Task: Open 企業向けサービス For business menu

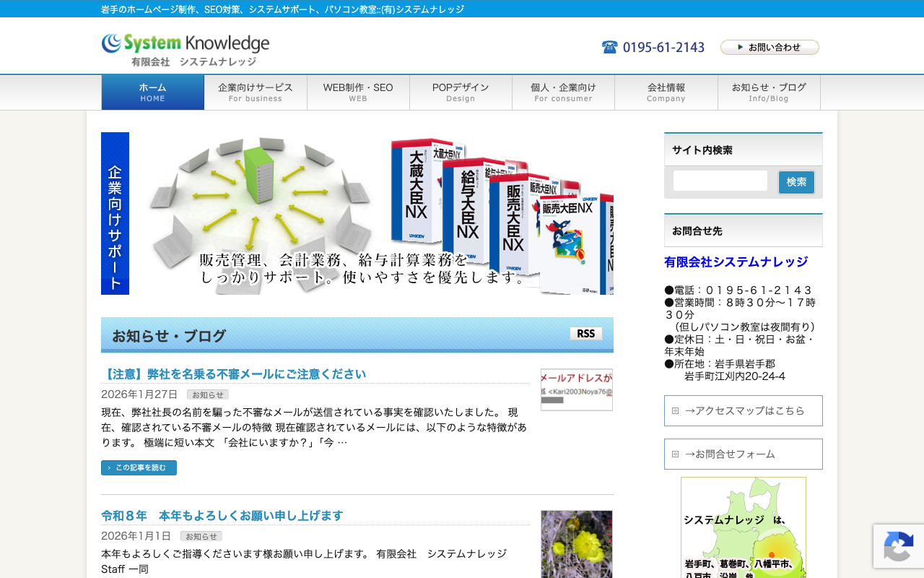Action: click(256, 92)
